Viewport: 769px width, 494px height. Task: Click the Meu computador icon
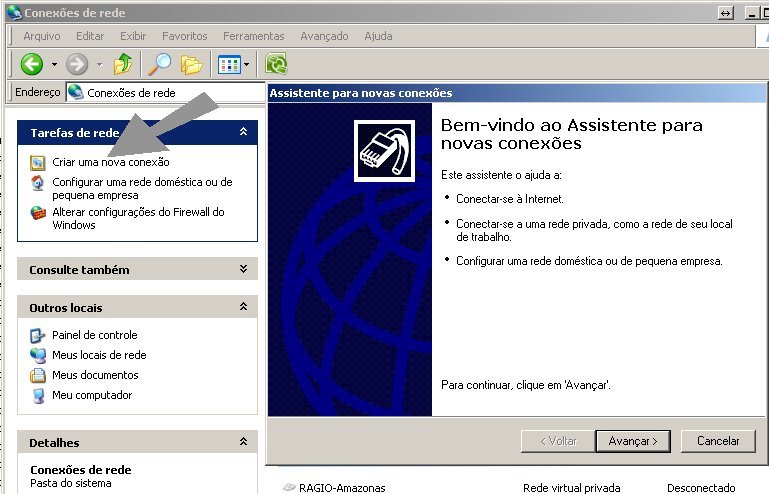point(38,395)
